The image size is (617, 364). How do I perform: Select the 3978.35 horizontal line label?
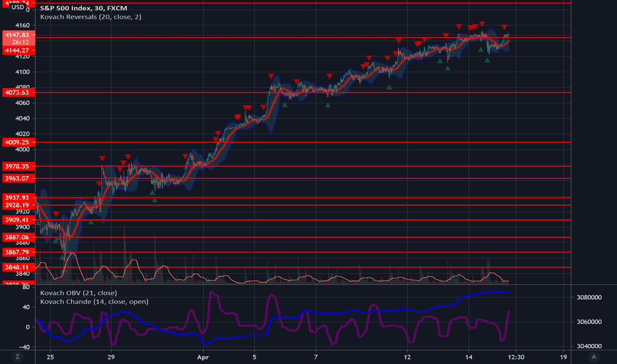point(19,167)
